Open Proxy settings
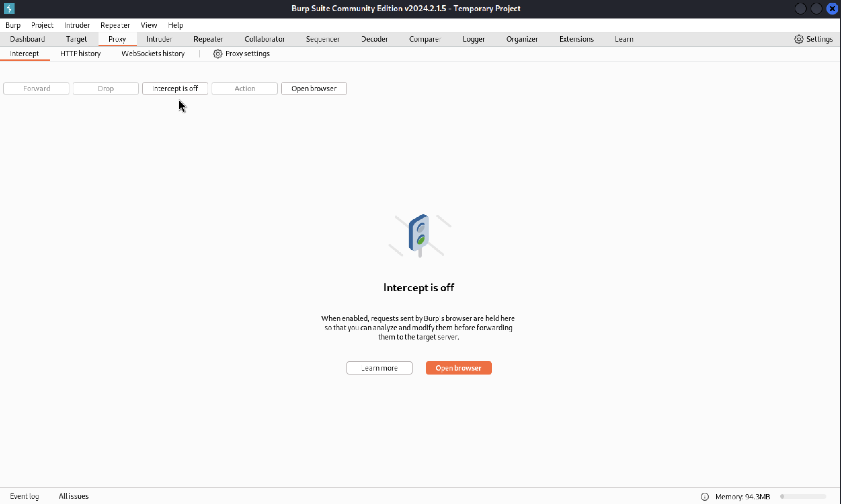This screenshot has width=841, height=504. 241,54
